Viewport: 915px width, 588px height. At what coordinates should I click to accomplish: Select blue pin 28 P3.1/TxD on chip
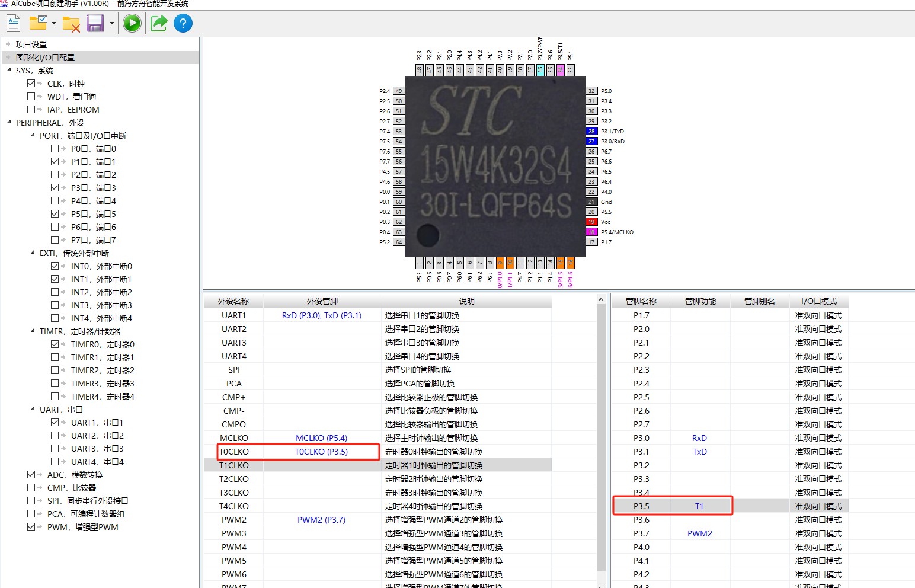(x=591, y=132)
